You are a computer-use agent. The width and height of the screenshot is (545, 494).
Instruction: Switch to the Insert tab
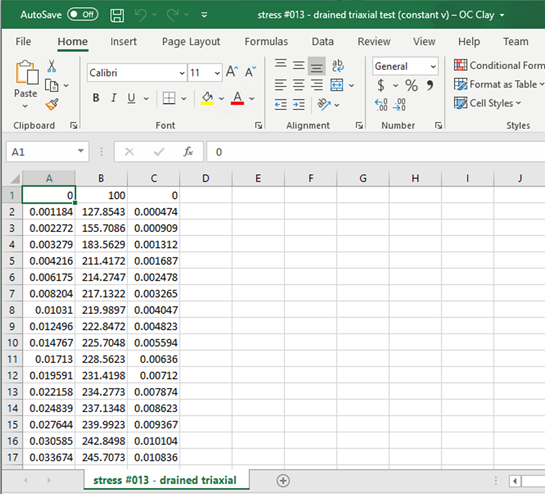[x=123, y=42]
